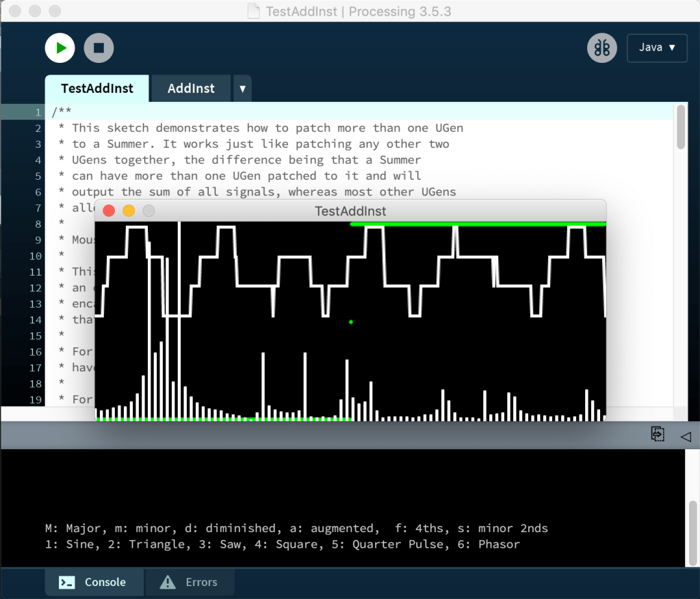Click the green bar atop the sketch window
Viewport: 700px width, 599px height.
pyautogui.click(x=478, y=224)
